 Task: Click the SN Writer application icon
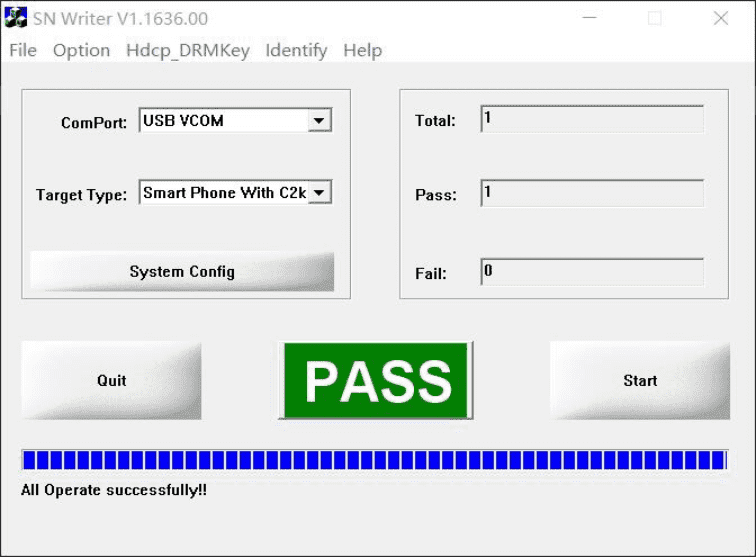pyautogui.click(x=15, y=18)
